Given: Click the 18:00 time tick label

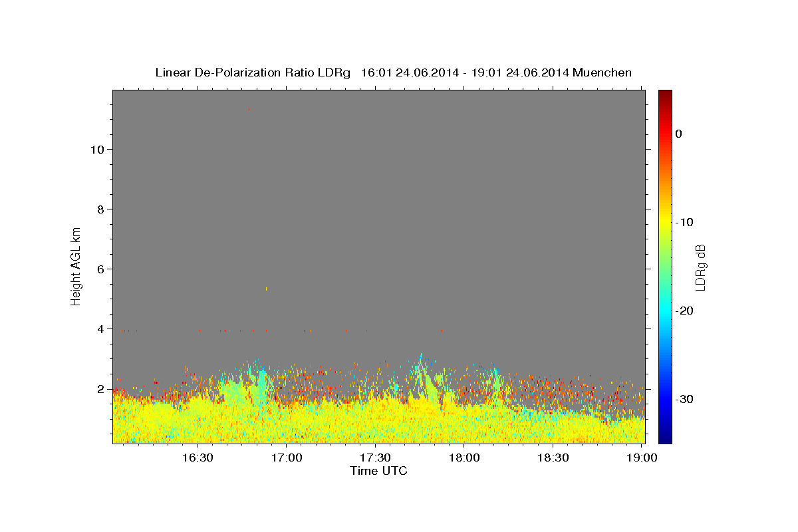Looking at the screenshot, I should pos(464,458).
